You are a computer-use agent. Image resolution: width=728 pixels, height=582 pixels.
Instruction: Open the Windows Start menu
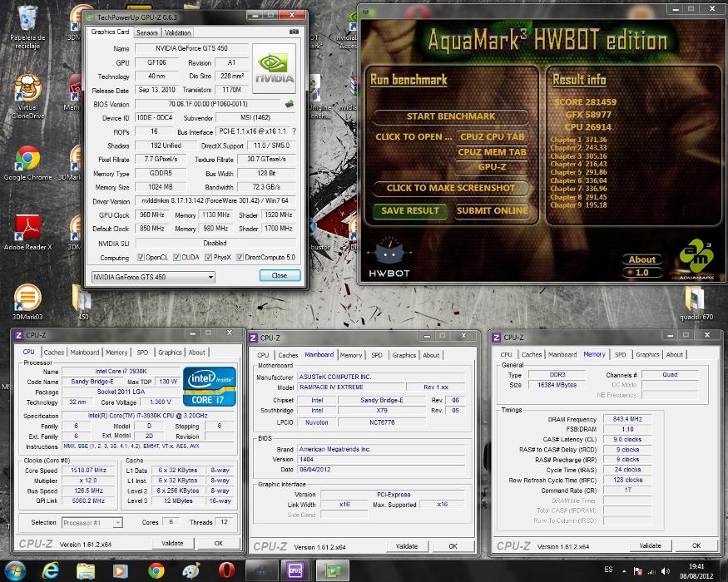(14, 570)
